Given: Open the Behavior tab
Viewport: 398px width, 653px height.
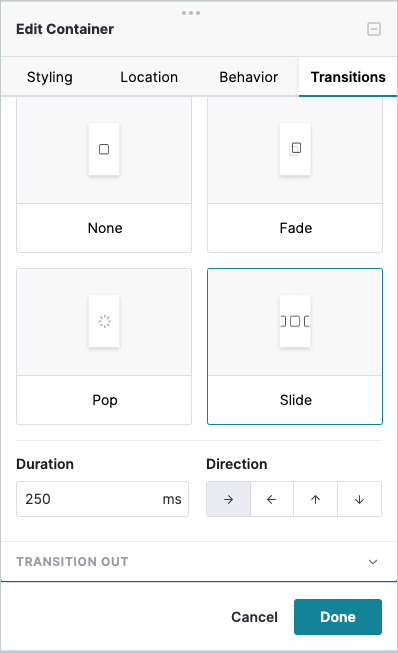Looking at the screenshot, I should [x=249, y=77].
